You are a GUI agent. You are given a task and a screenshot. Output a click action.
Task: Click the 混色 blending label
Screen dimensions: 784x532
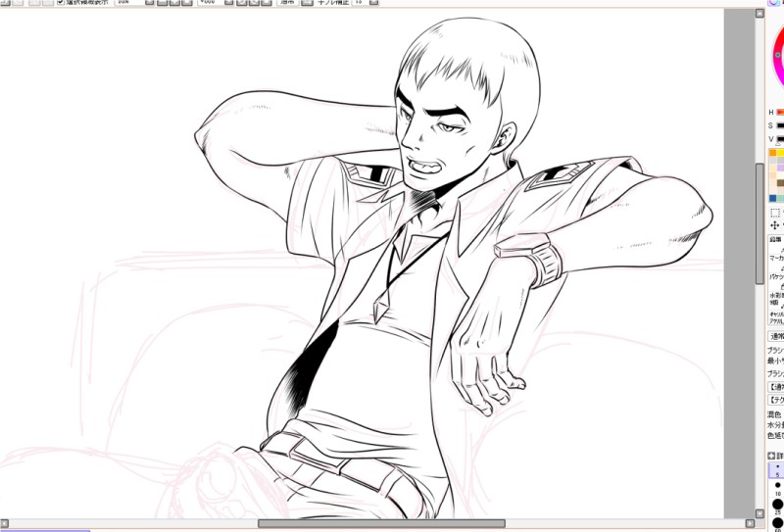point(774,414)
